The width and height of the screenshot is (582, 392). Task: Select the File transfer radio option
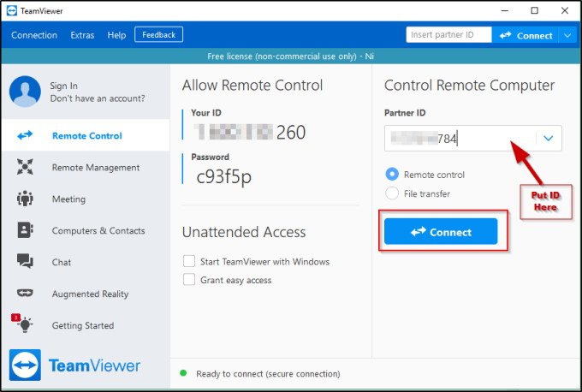point(392,193)
